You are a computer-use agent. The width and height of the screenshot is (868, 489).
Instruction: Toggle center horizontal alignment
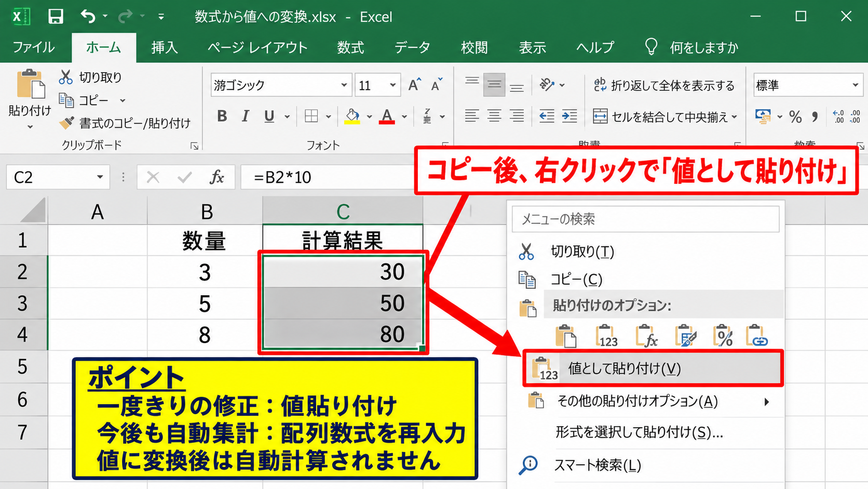click(x=494, y=116)
